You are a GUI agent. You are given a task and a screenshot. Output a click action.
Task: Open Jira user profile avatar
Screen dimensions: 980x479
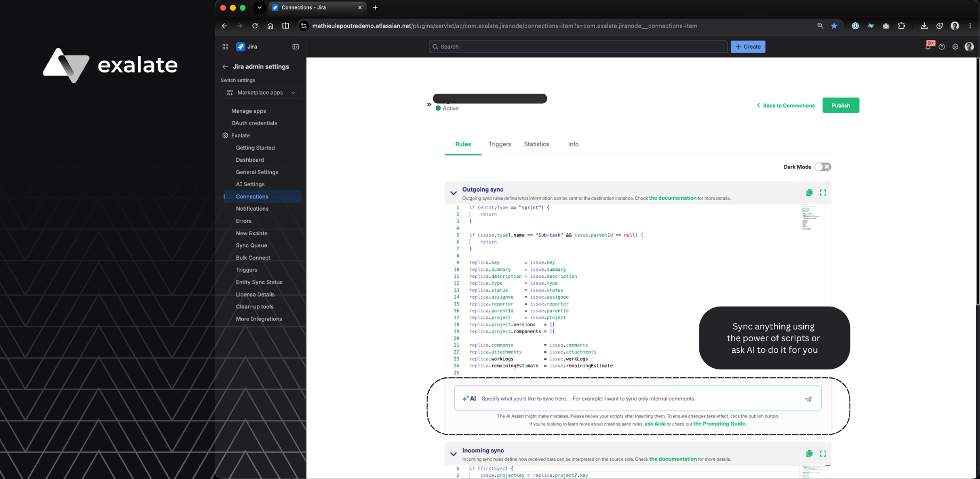pyautogui.click(x=969, y=47)
